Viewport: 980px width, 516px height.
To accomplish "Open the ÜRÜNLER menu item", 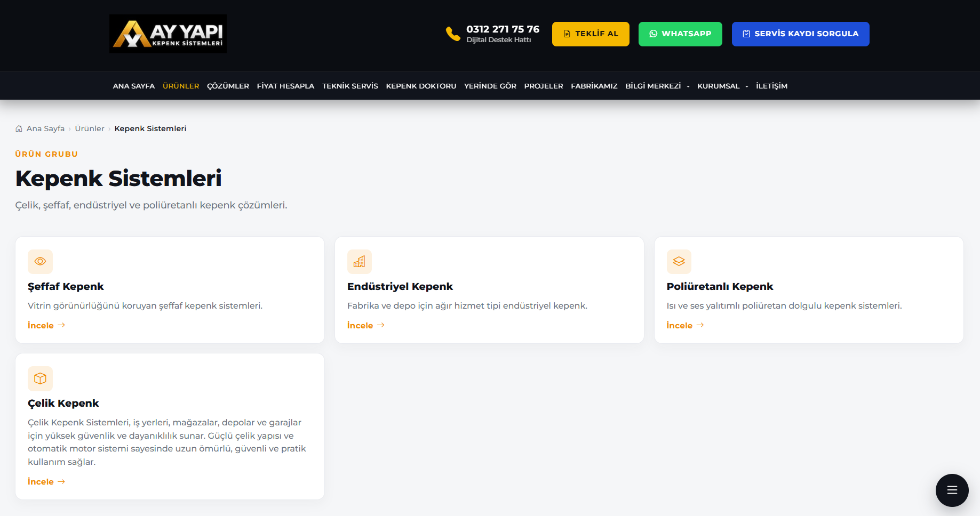I will pos(181,86).
